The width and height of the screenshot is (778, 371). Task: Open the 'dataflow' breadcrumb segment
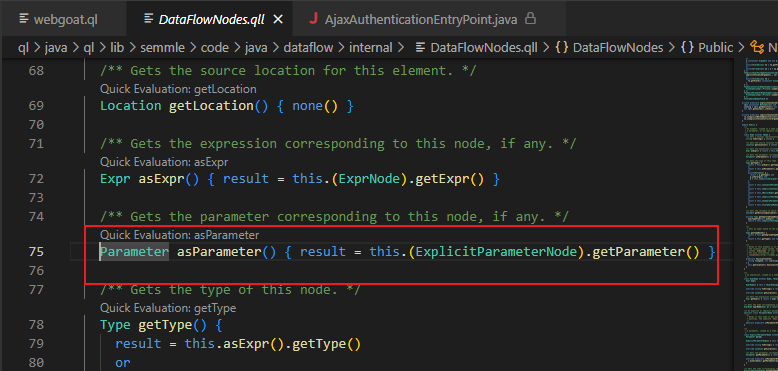click(309, 48)
